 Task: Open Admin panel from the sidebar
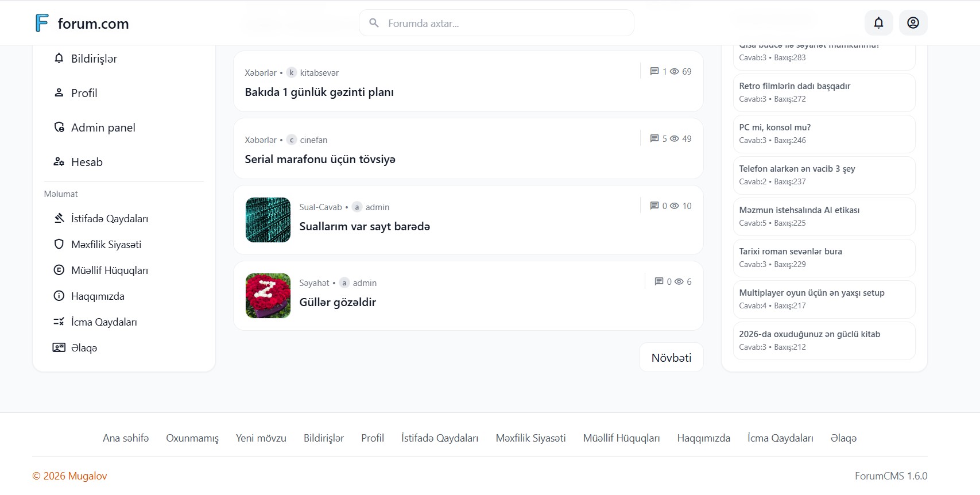103,127
